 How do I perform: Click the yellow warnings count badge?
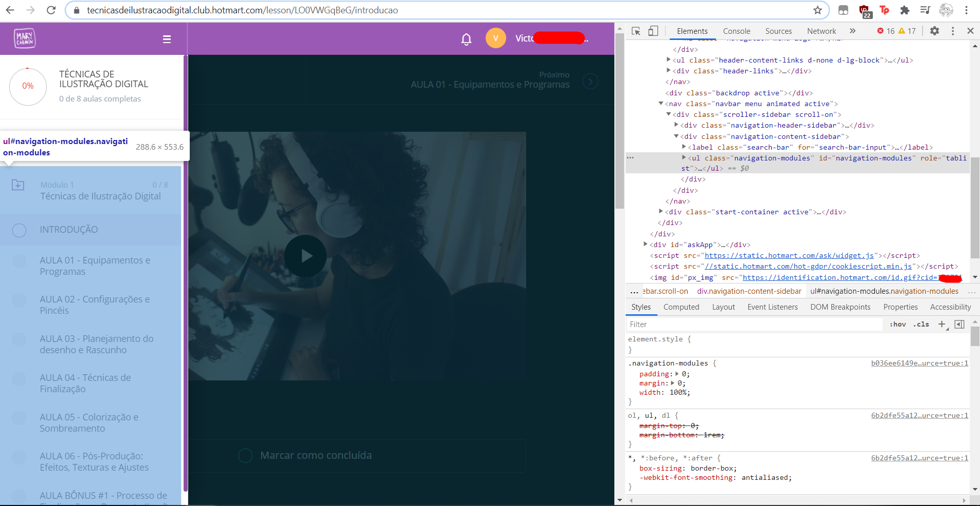click(907, 31)
